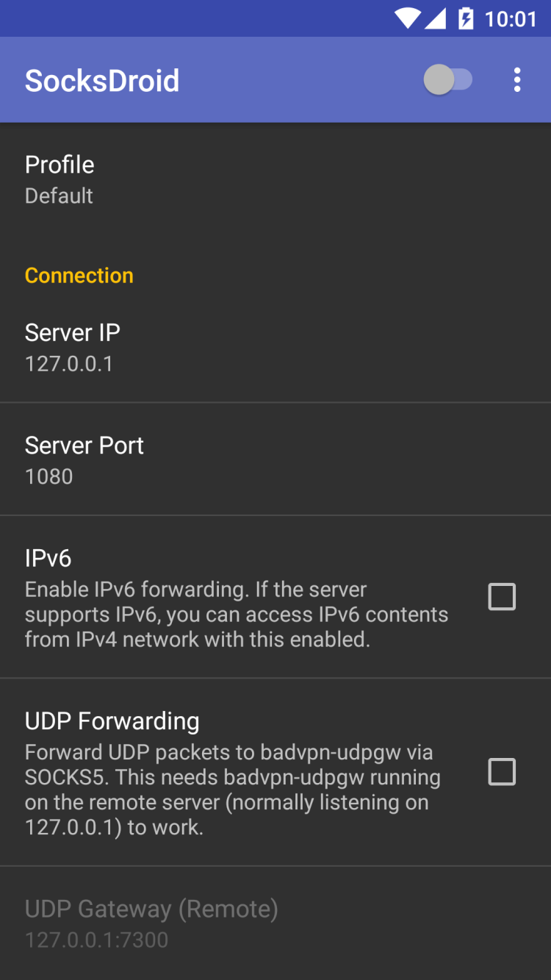Screen dimensions: 551x980
Task: Tap the 1080 port value
Action: coord(48,476)
